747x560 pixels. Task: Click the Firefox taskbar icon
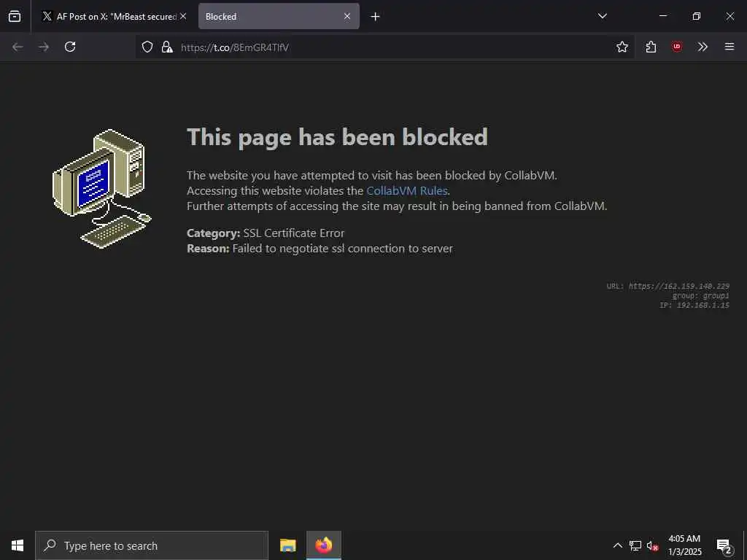[x=323, y=545]
